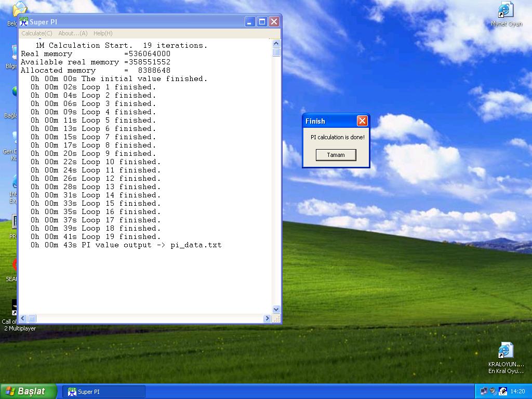Click the tray icon beside the clock
Screen dimensions: 532x399
point(503,391)
